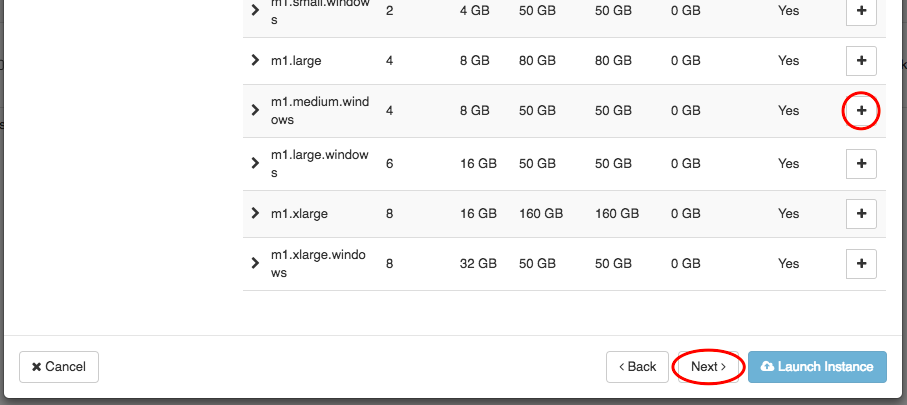Screen dimensions: 907x405
Task: Allocate the m1.xlarge flavor via plus
Action: coord(861,213)
